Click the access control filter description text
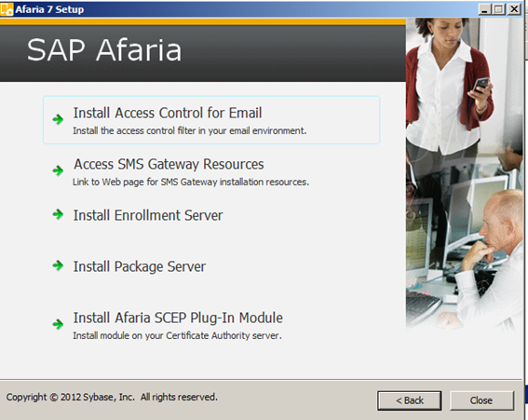 pyautogui.click(x=190, y=130)
